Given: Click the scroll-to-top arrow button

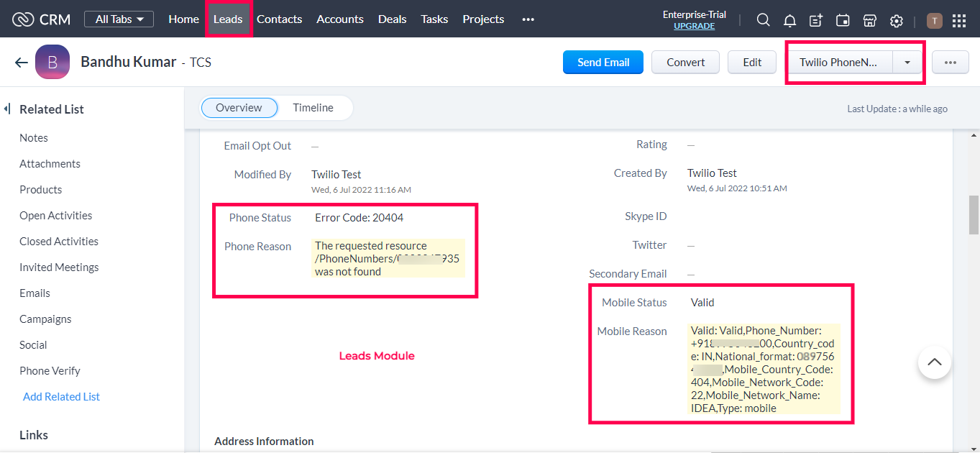Looking at the screenshot, I should pyautogui.click(x=935, y=362).
